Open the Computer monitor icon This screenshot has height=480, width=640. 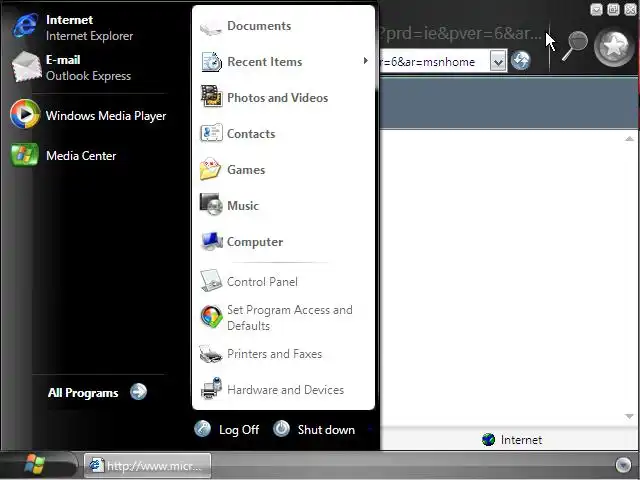211,241
